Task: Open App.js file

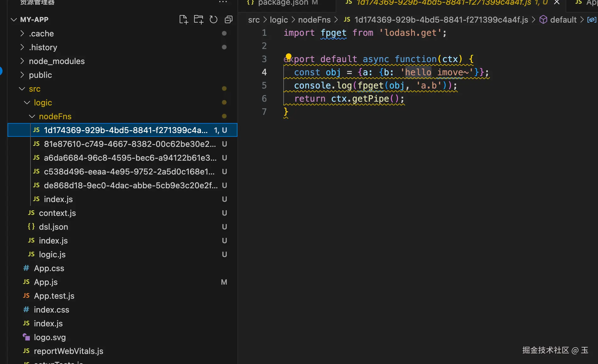Action: pos(122,282)
